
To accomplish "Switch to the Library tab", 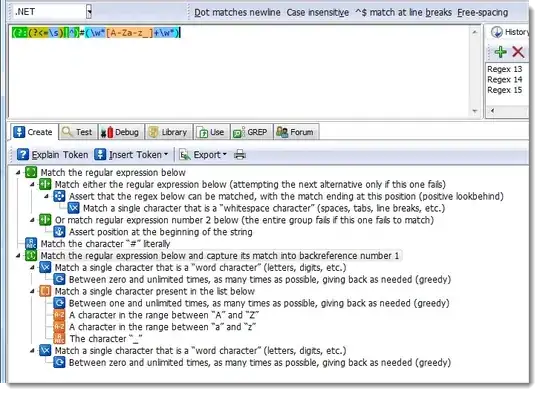I will pyautogui.click(x=168, y=132).
